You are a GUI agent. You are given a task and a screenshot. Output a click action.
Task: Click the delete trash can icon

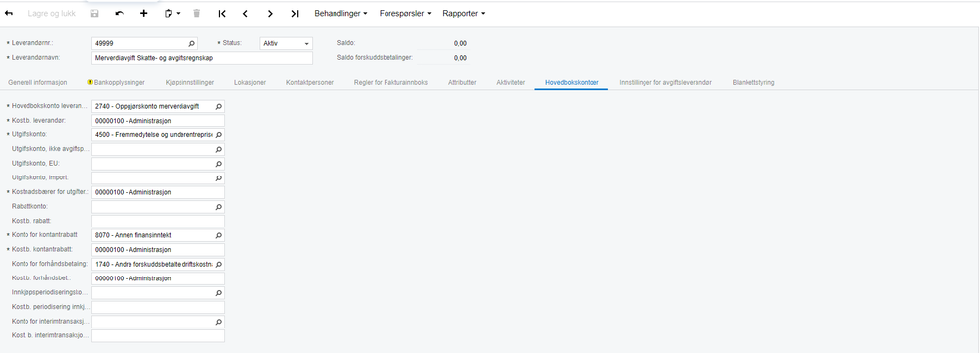pos(197,13)
